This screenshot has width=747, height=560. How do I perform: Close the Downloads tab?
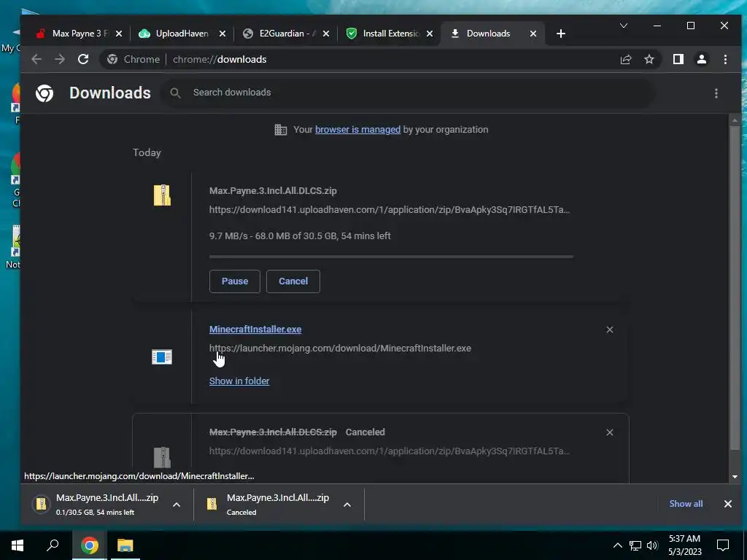(x=533, y=34)
